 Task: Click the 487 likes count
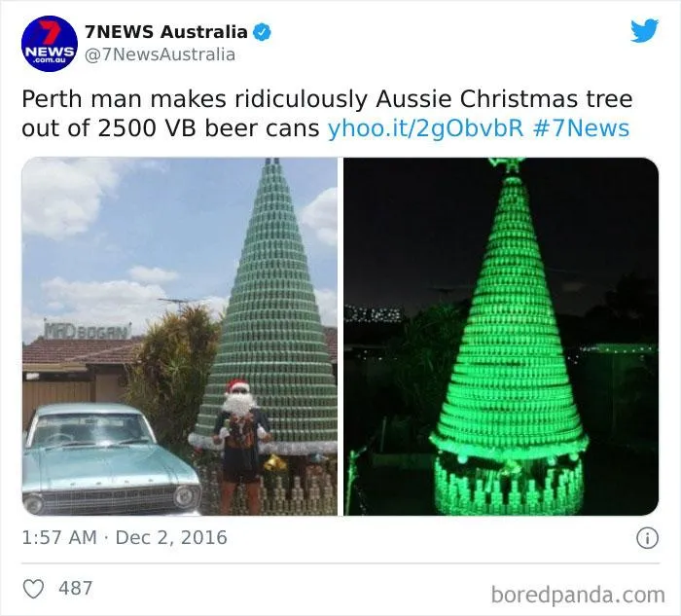click(76, 588)
